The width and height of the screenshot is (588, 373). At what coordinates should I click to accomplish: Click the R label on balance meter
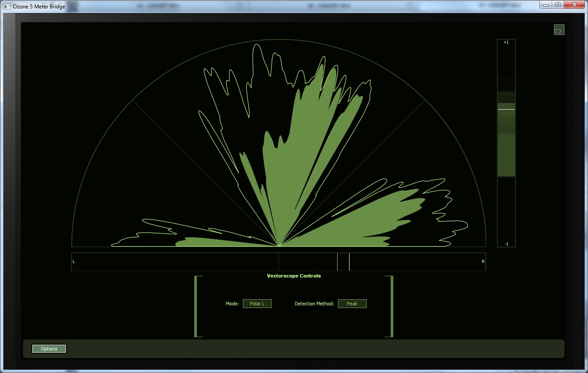click(483, 262)
